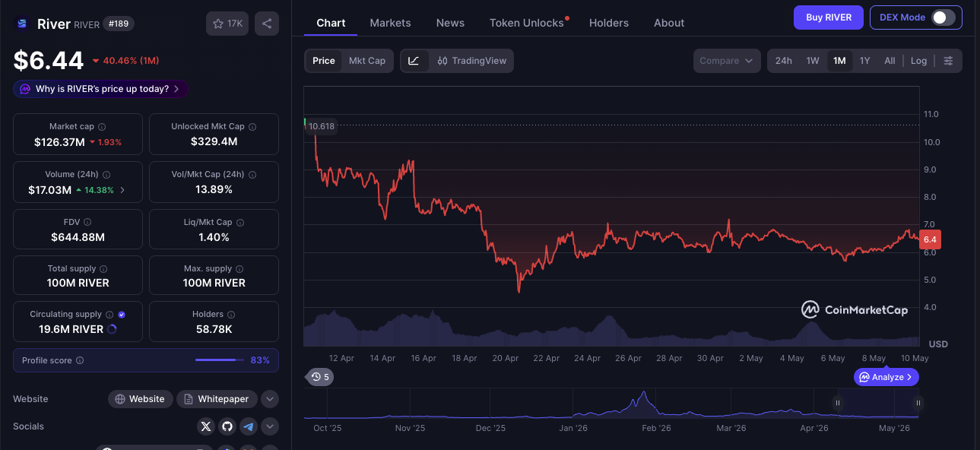Viewport: 980px width, 450px height.
Task: Switch to line chart view icon
Action: pyautogui.click(x=414, y=61)
